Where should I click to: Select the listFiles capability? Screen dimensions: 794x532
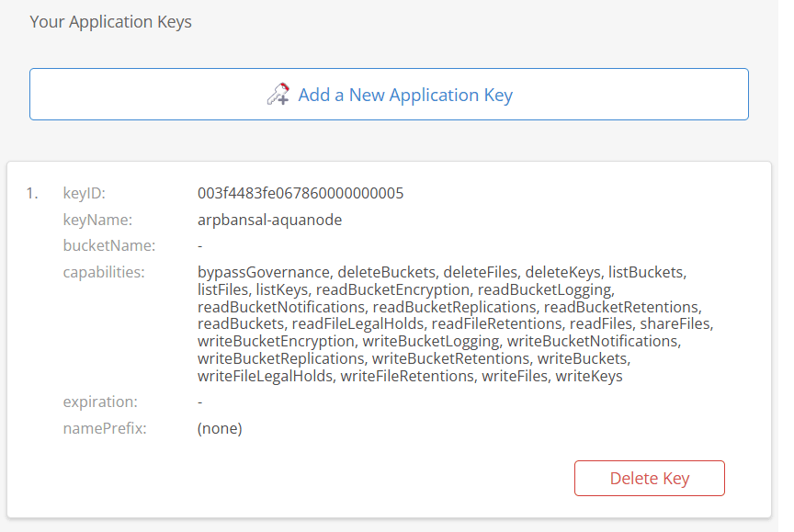click(x=219, y=289)
